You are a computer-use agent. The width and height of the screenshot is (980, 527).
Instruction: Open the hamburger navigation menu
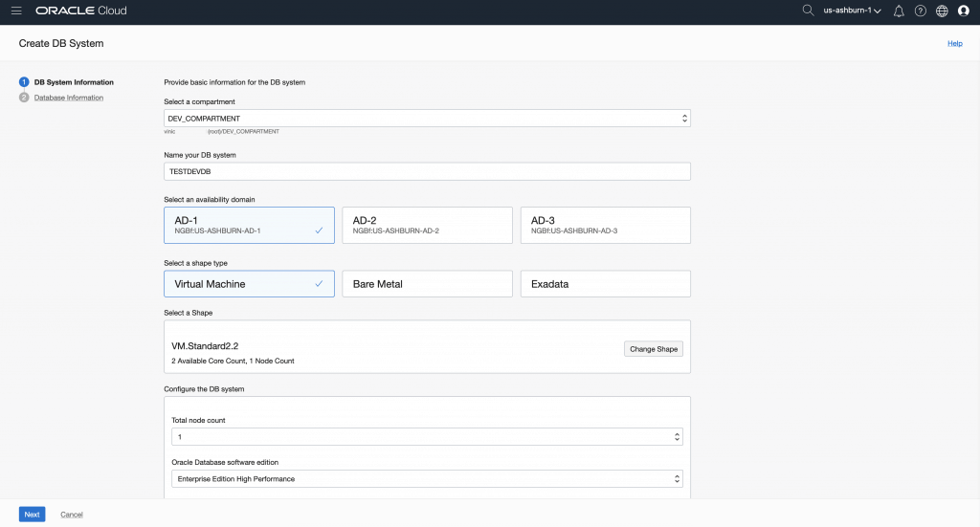(x=16, y=11)
